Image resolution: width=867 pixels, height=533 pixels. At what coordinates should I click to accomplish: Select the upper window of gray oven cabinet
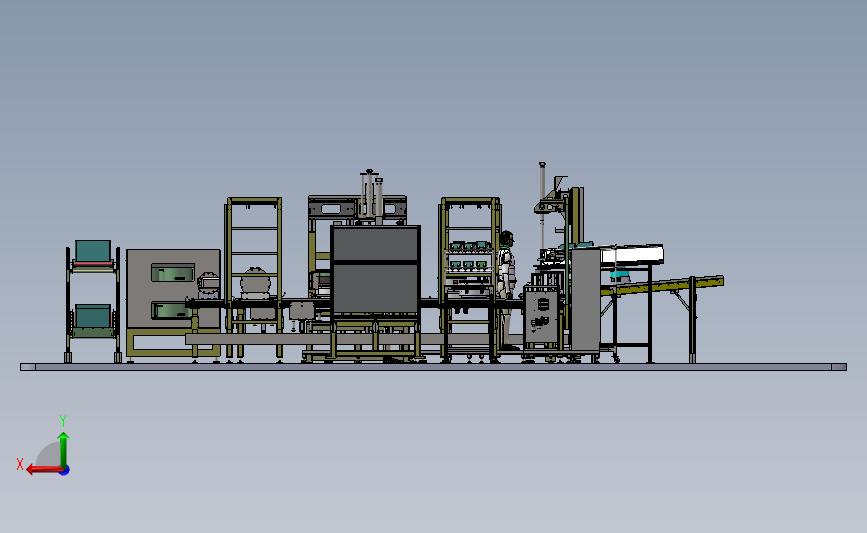pyautogui.click(x=173, y=273)
